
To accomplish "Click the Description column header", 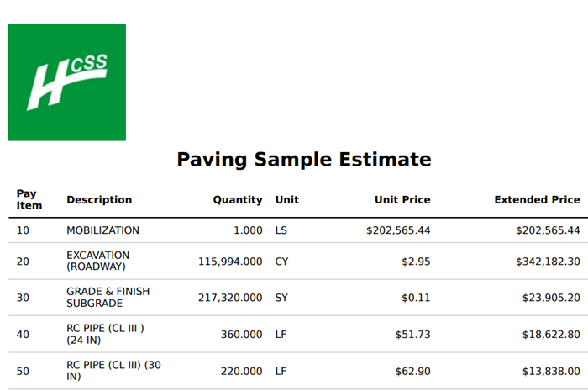I will tap(99, 200).
